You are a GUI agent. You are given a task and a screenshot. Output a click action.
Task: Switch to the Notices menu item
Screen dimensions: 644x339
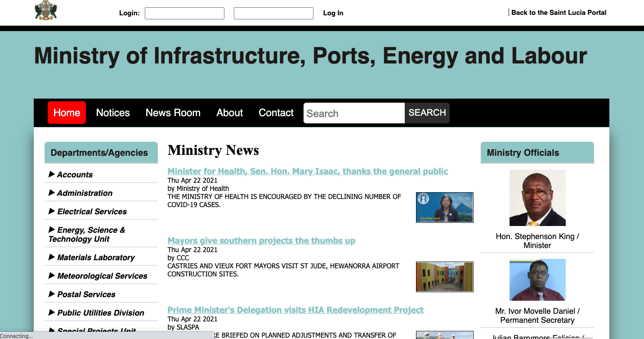click(113, 113)
